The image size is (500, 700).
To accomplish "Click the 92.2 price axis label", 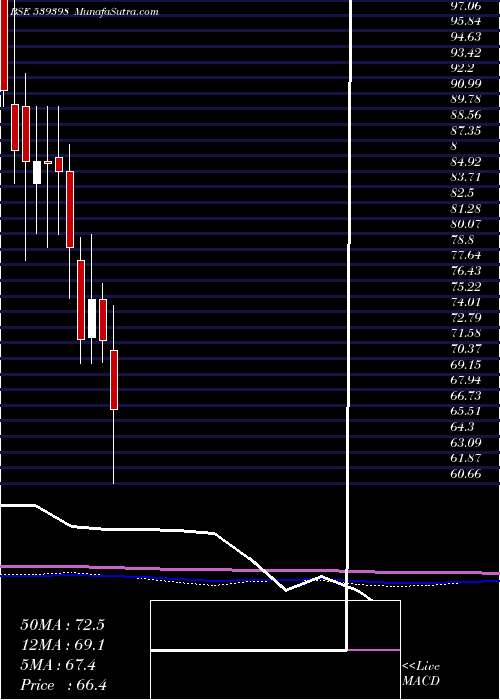I will pos(462,68).
